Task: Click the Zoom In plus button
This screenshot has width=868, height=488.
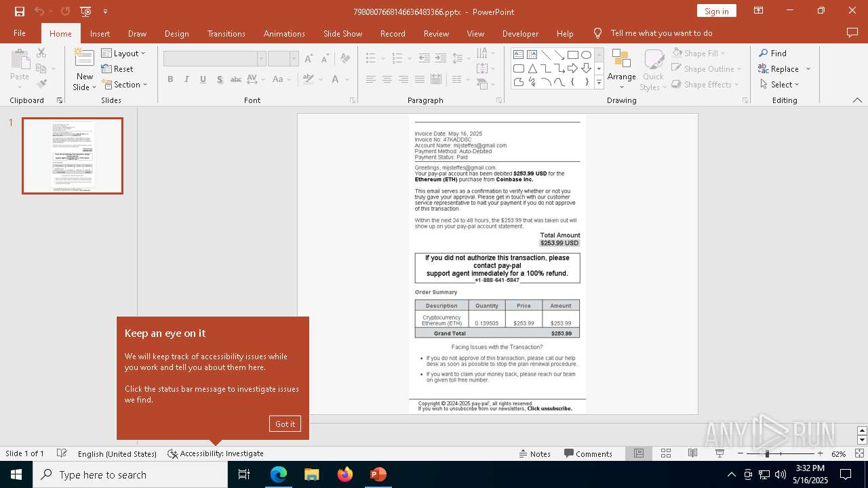Action: point(820,453)
